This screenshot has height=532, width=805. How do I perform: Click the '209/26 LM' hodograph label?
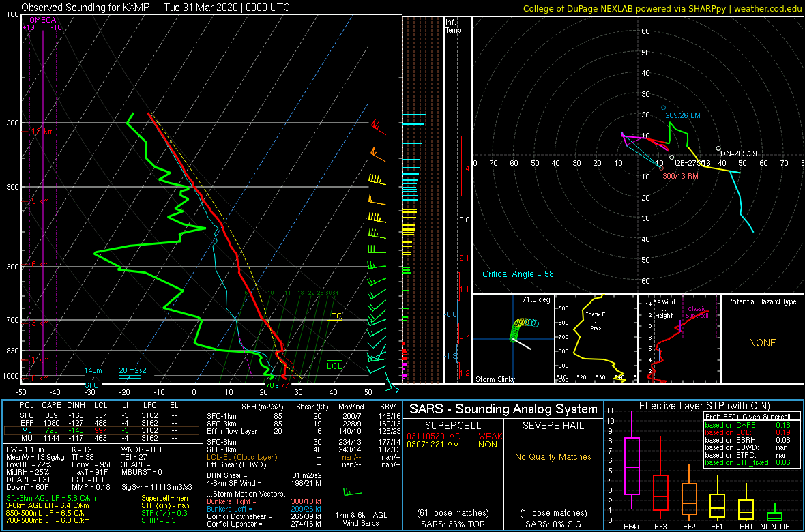(683, 116)
